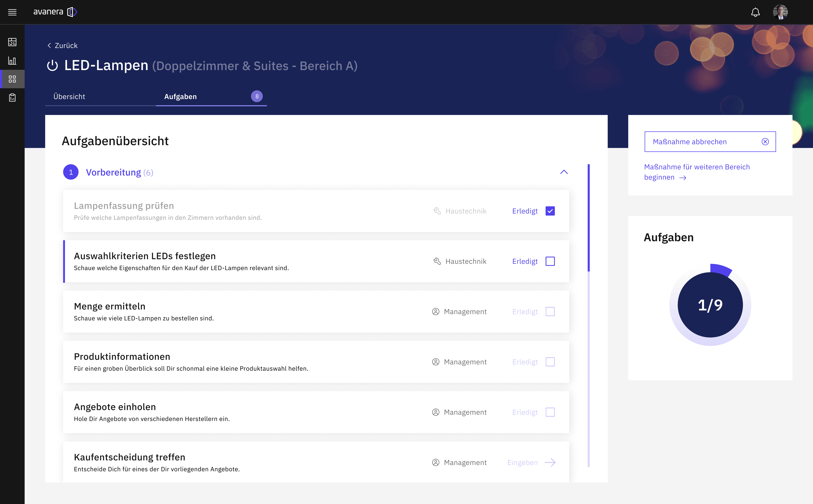This screenshot has width=813, height=504.
Task: Select the grid tiles sidebar icon
Action: (12, 79)
